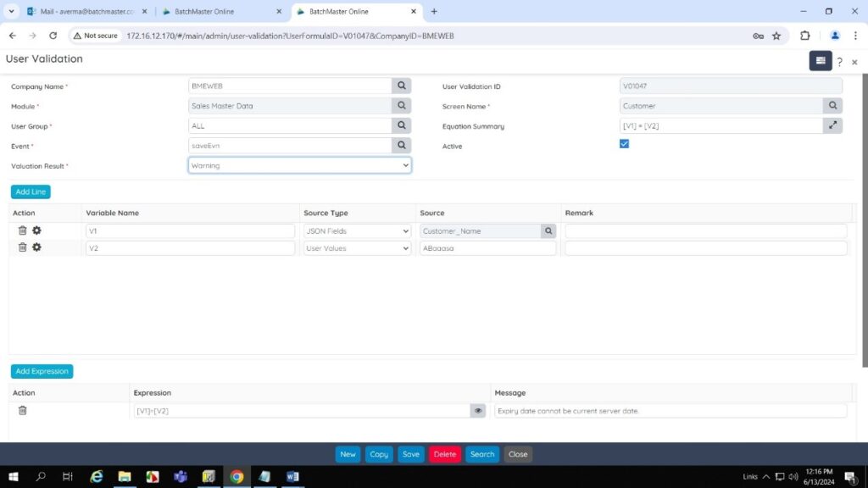This screenshot has height=488, width=868.
Task: Click the Add Line button
Action: coord(31,191)
